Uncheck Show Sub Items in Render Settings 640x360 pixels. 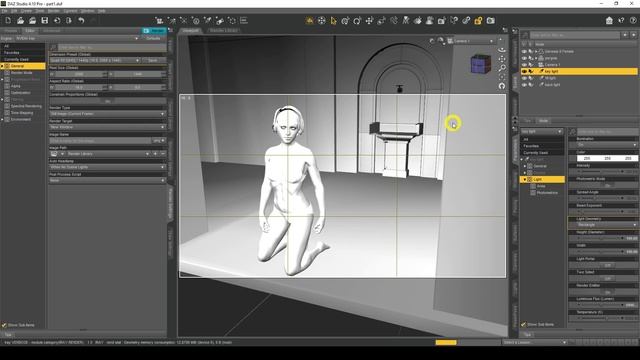coord(4,325)
